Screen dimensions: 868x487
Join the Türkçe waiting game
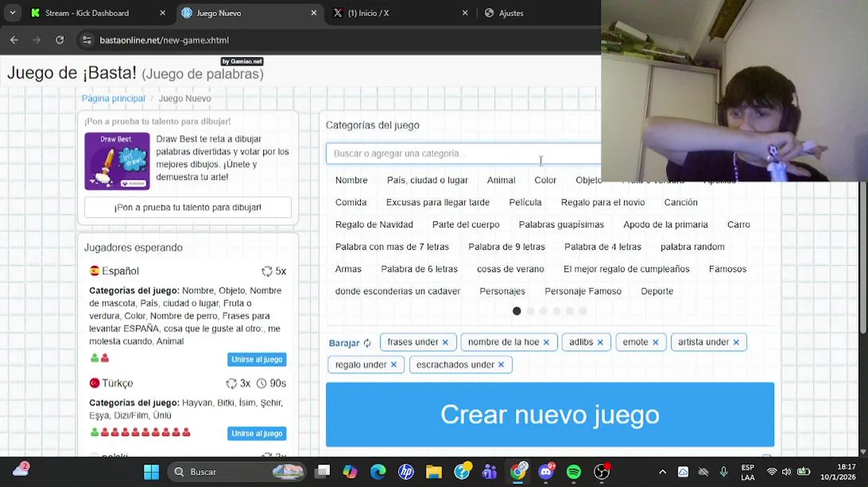tap(257, 434)
